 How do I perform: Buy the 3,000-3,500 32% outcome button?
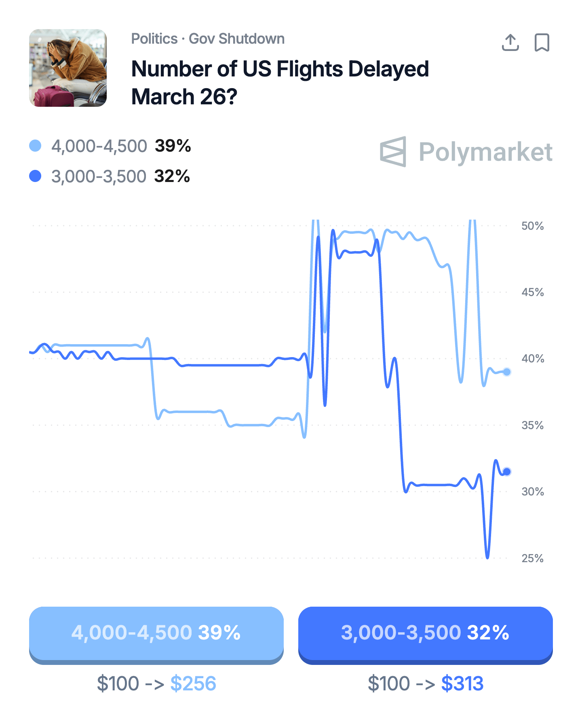pyautogui.click(x=425, y=633)
